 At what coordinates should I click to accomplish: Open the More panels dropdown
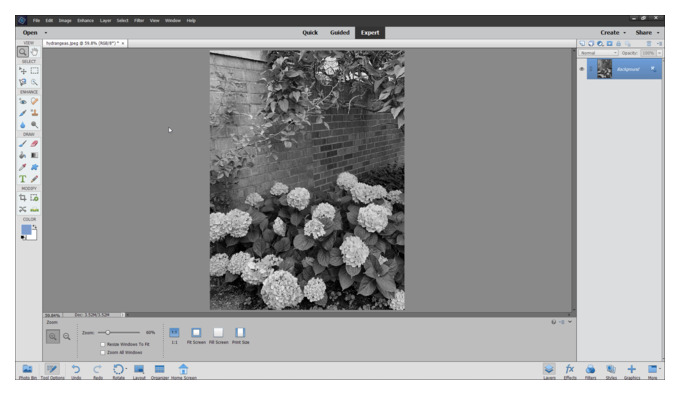660,369
